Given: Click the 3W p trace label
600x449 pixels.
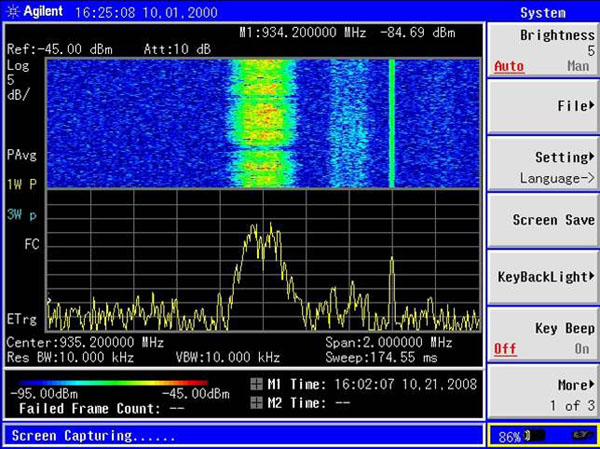Looking at the screenshot, I should coord(22,215).
